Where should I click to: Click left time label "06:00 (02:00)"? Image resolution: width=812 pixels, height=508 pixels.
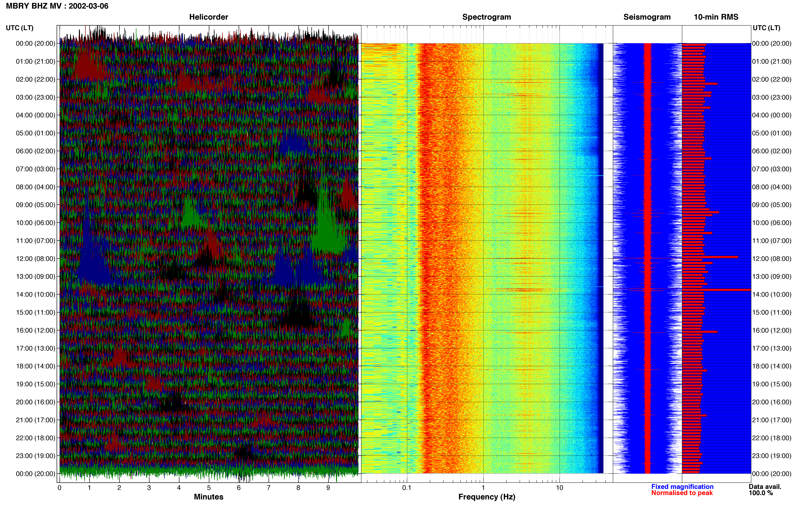click(x=36, y=151)
